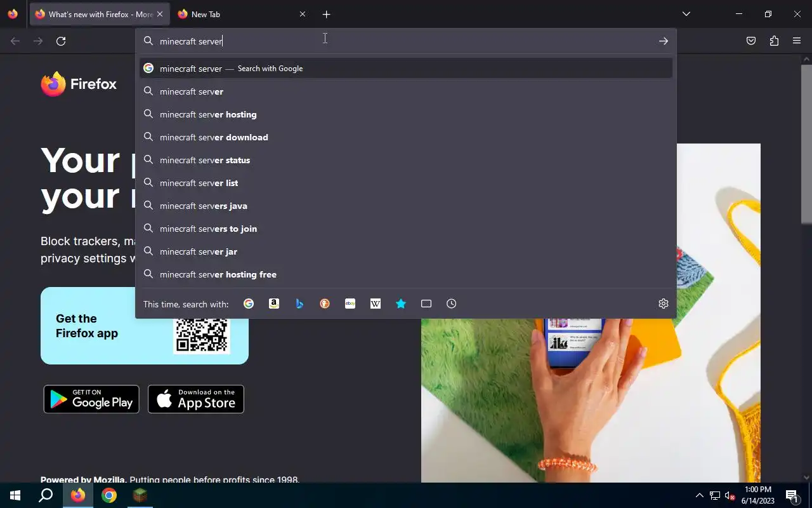Choose suggestion 'minecraft server list'
This screenshot has width=812, height=508.
(x=406, y=183)
